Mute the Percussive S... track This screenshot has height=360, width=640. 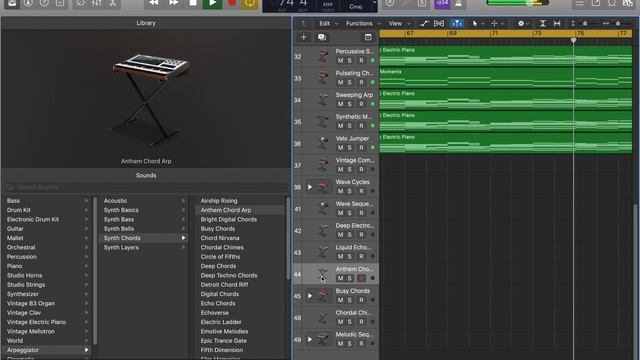tap(340, 60)
